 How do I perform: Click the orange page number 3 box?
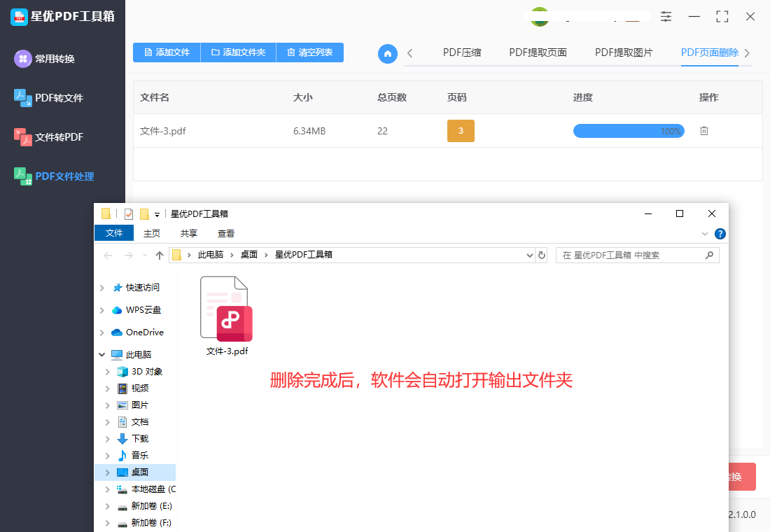[461, 131]
